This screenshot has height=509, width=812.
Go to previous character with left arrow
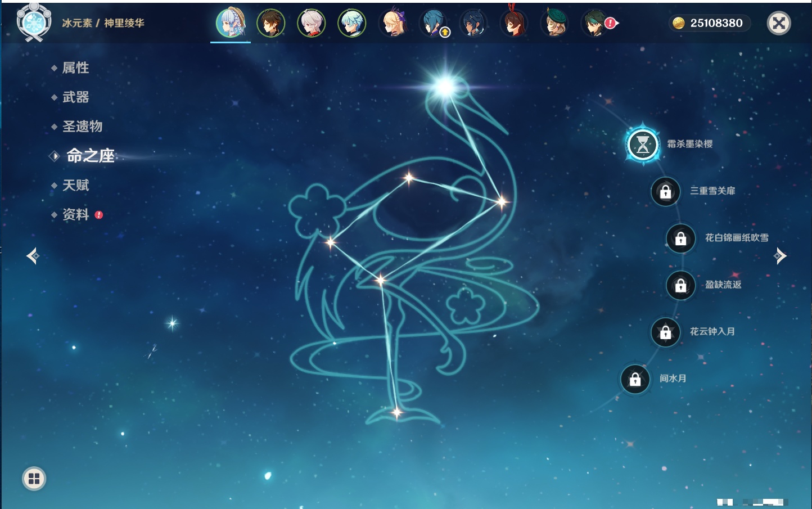(x=33, y=256)
